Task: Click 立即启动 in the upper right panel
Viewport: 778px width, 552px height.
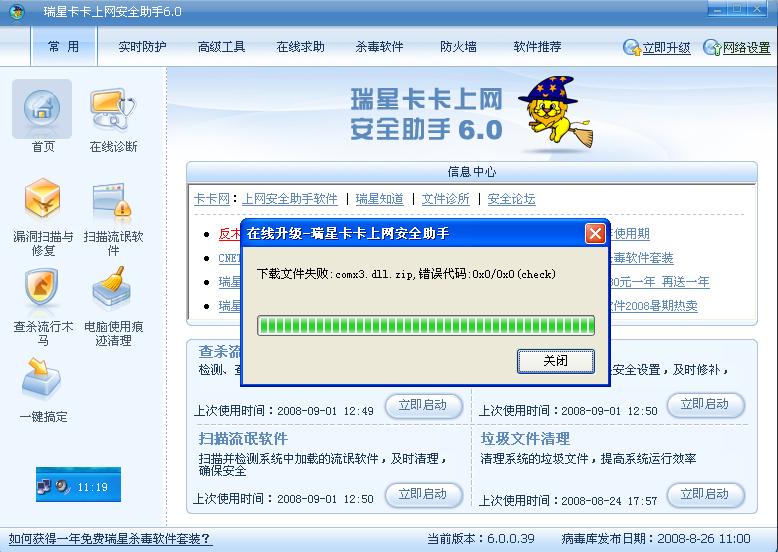Action: (706, 405)
